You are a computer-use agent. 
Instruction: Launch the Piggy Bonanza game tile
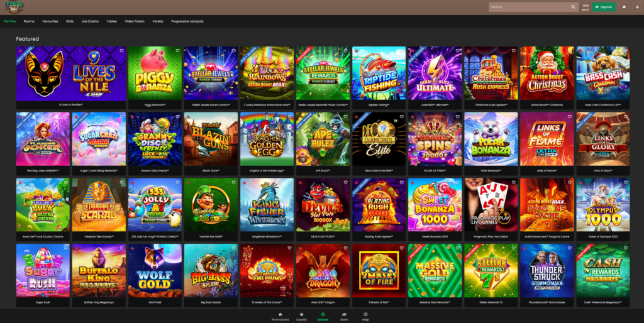155,78
